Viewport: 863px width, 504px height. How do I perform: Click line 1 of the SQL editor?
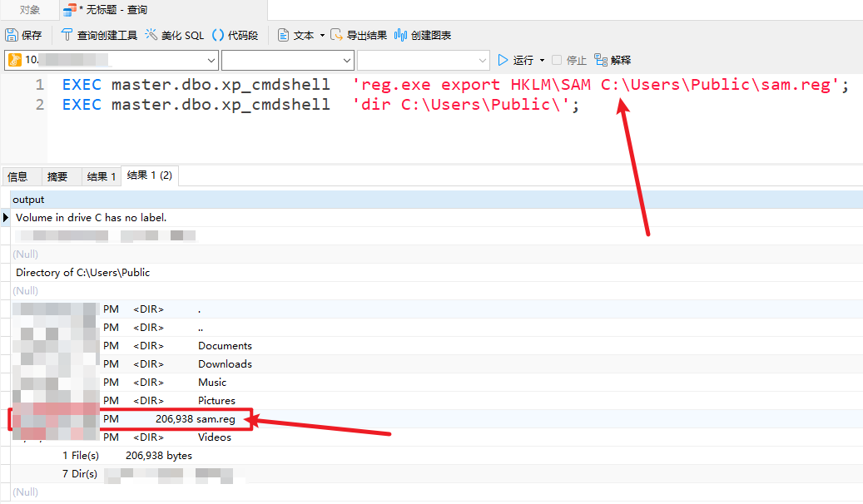(455, 85)
